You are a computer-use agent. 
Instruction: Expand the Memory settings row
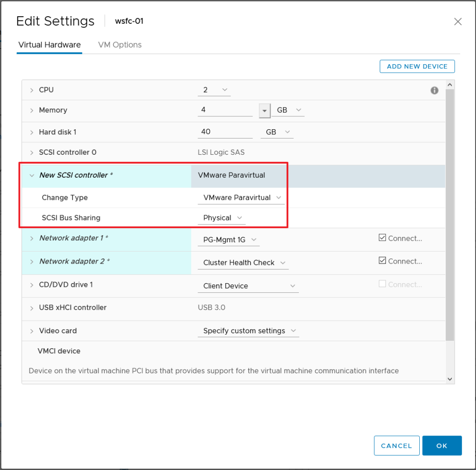pos(32,111)
